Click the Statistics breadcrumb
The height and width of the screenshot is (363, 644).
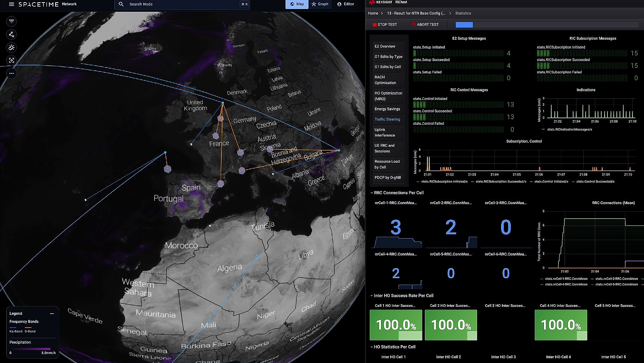click(463, 13)
